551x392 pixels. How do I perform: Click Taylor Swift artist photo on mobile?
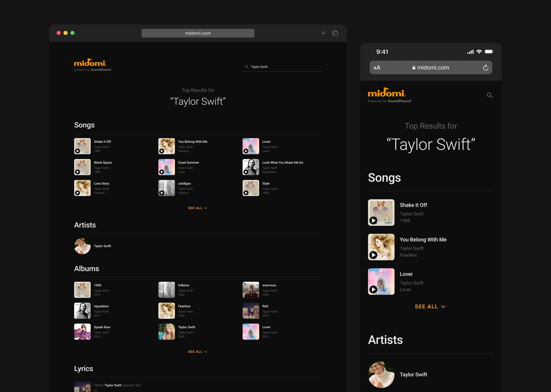[x=381, y=375]
